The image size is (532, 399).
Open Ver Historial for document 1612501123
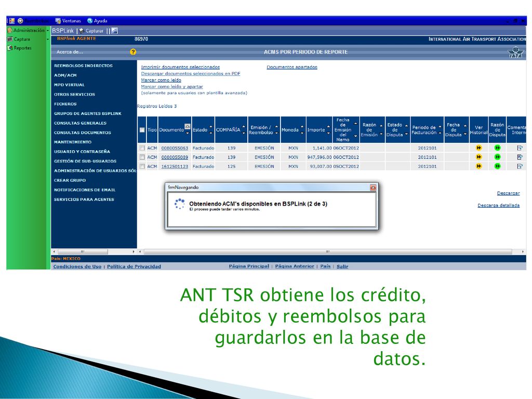(478, 166)
